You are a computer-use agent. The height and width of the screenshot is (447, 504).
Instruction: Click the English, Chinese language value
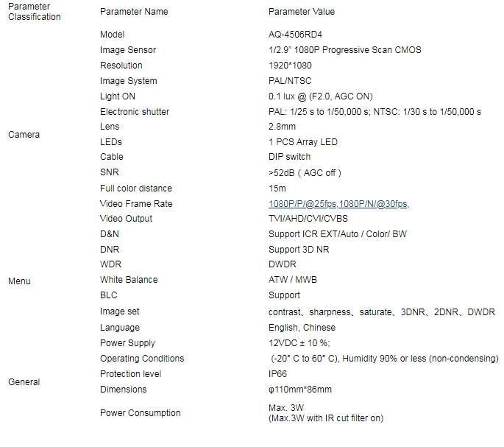click(302, 328)
